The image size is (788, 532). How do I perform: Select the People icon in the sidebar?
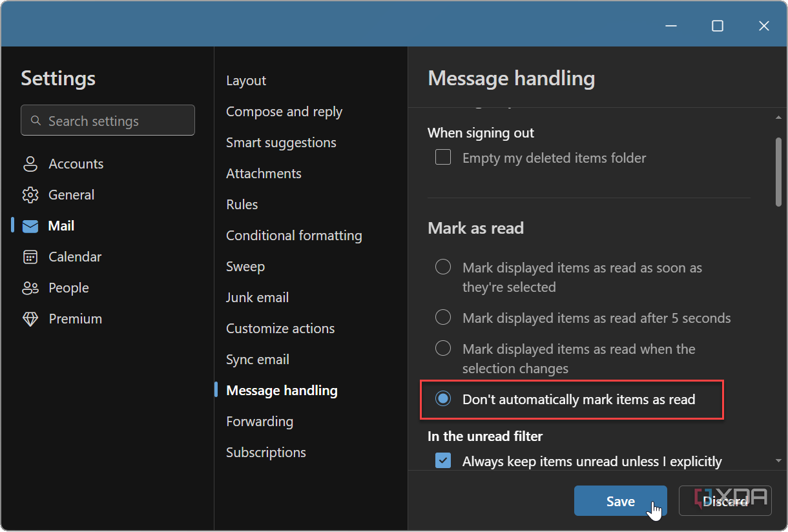tap(30, 287)
